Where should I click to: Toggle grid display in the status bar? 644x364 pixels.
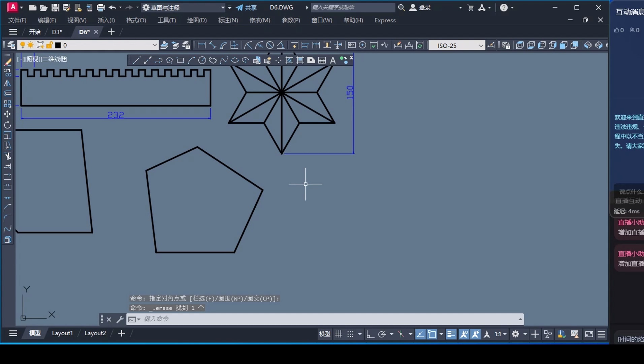[339, 334]
